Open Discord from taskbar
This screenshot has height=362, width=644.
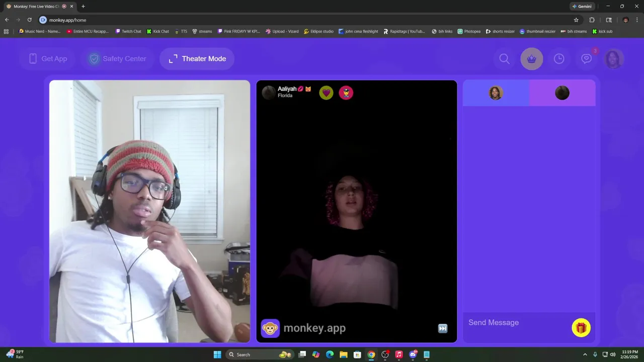413,354
